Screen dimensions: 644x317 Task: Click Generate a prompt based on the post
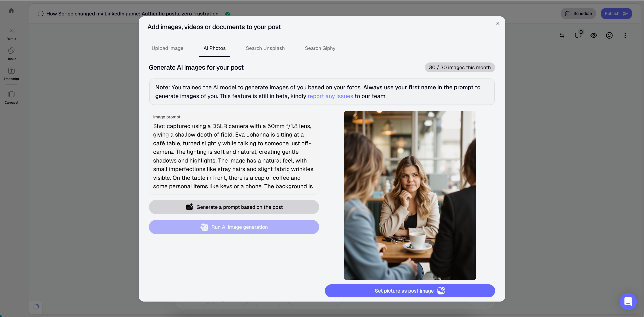click(x=234, y=207)
